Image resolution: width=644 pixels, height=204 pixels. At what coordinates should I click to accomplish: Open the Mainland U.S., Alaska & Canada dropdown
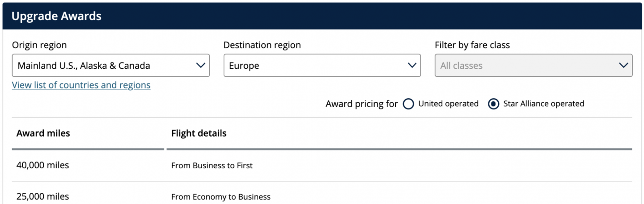103,66
